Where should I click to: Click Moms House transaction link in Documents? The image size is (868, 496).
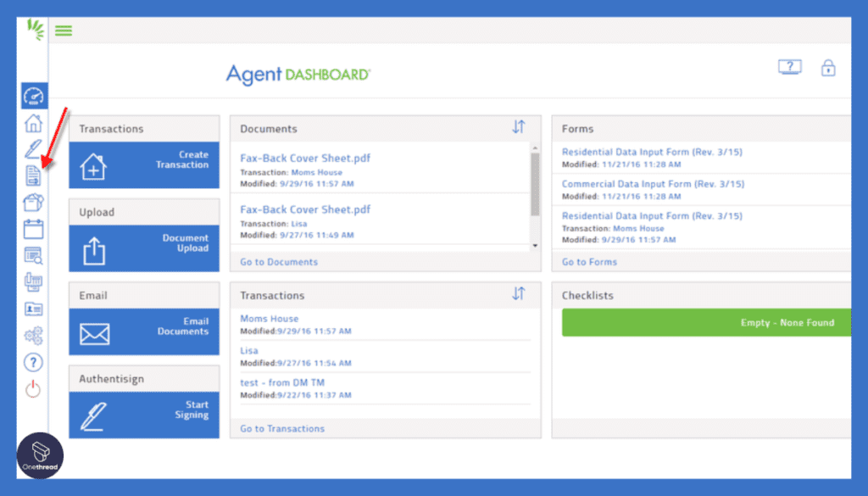pyautogui.click(x=317, y=173)
